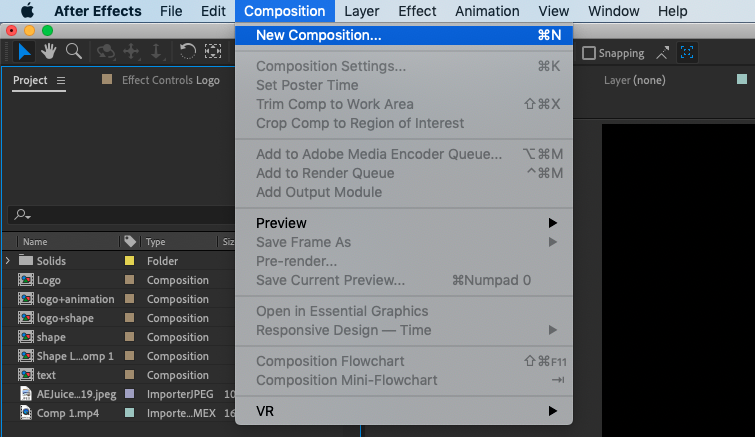Select the Zoom magnifier tool

pos(73,51)
